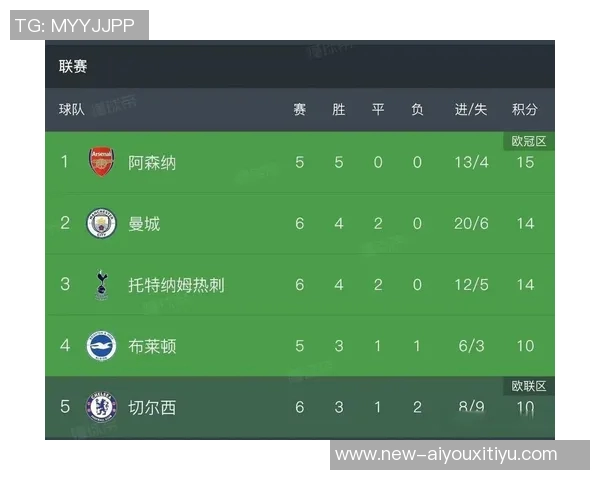
Task: Open the 联赛 league tab
Action: tap(73, 66)
